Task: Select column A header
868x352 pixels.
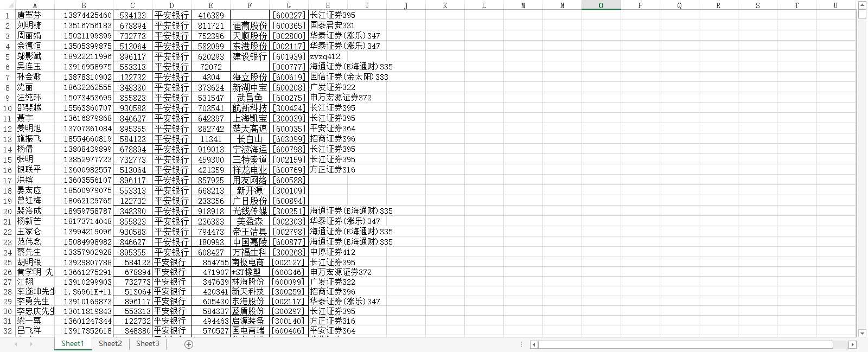Action: tap(35, 5)
